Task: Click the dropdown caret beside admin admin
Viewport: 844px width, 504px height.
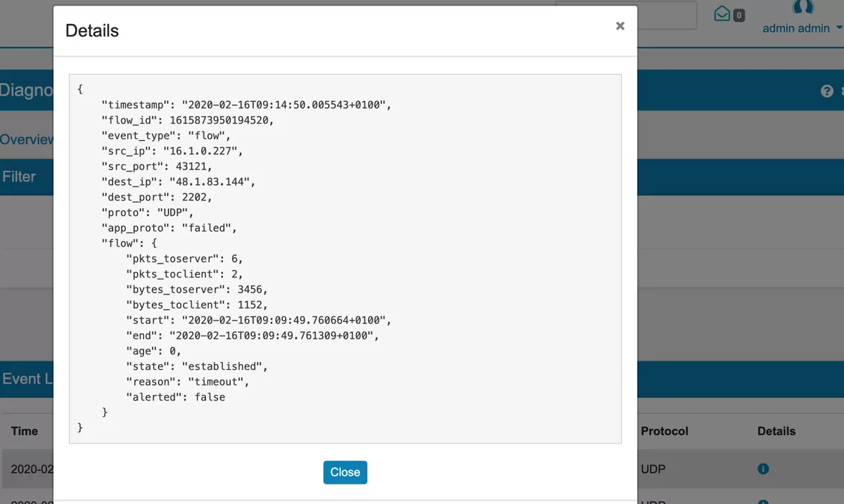Action: pyautogui.click(x=838, y=29)
